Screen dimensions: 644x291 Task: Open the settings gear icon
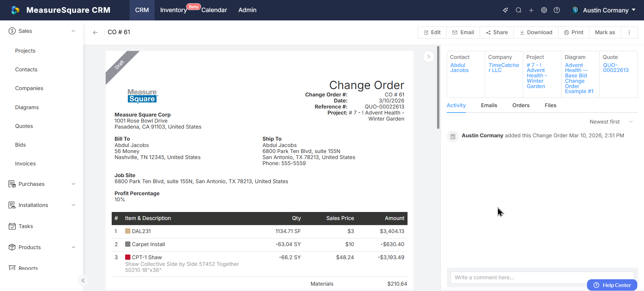(x=544, y=10)
